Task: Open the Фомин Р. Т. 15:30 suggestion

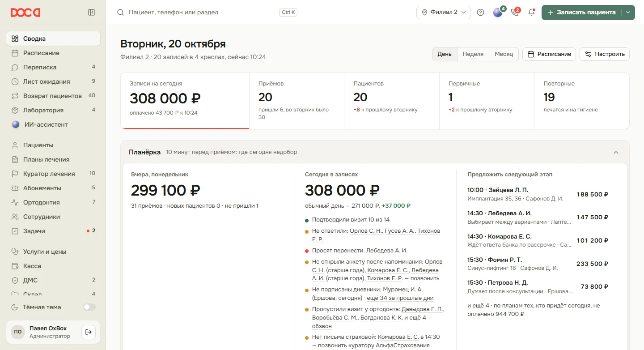Action: coord(538,264)
